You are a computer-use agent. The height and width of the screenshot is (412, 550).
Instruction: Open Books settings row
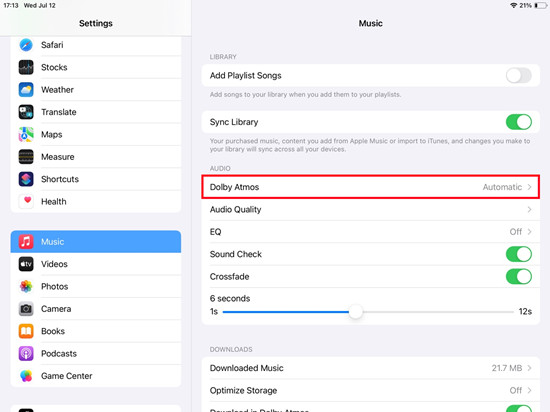tap(96, 331)
